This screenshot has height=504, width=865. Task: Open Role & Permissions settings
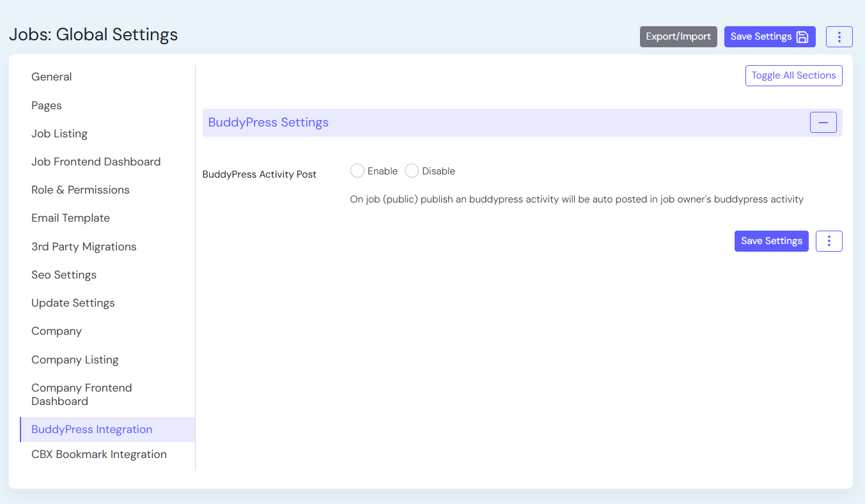click(81, 190)
